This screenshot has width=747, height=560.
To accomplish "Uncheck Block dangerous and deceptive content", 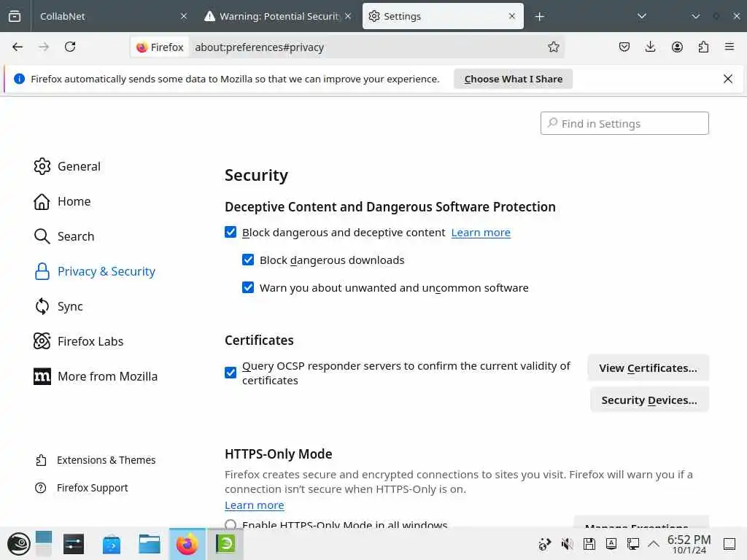I will (x=231, y=233).
